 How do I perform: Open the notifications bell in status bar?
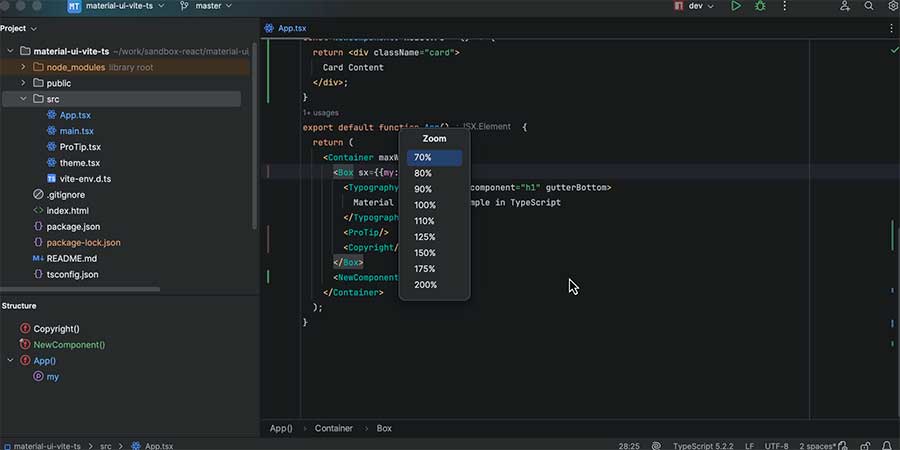click(x=889, y=445)
